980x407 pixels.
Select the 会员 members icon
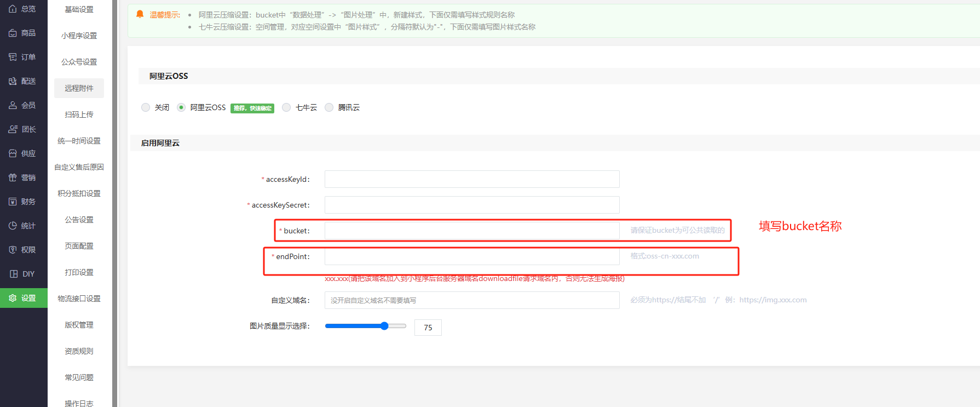pyautogui.click(x=13, y=105)
